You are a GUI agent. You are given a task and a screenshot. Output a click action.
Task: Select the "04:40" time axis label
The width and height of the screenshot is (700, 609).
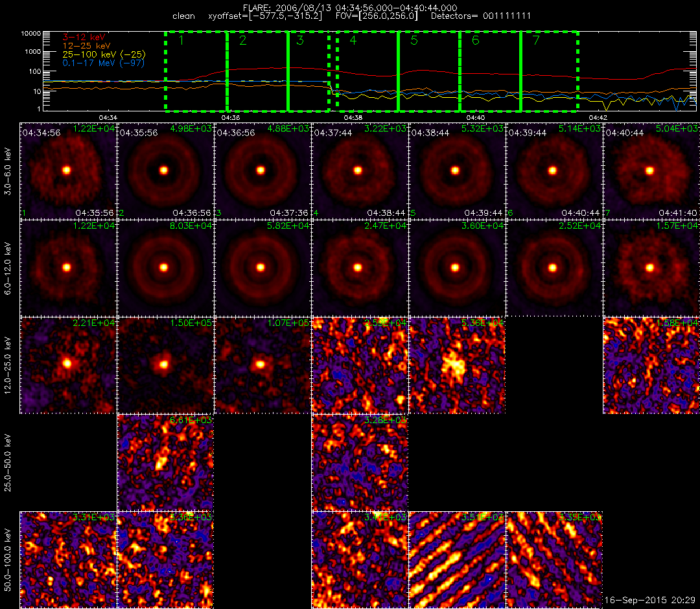tap(476, 117)
